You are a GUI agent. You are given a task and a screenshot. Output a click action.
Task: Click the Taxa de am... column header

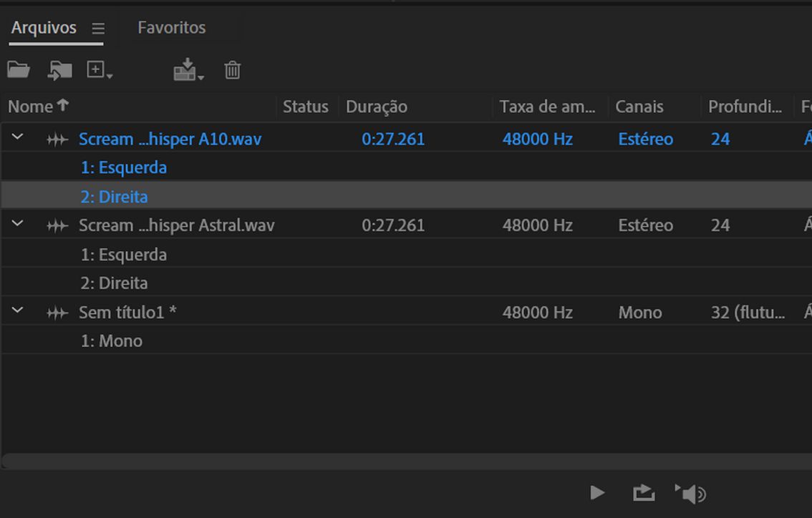point(547,107)
